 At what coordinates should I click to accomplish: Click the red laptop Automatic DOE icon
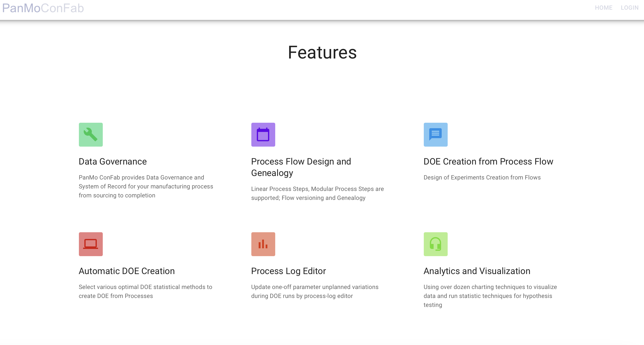click(x=91, y=244)
